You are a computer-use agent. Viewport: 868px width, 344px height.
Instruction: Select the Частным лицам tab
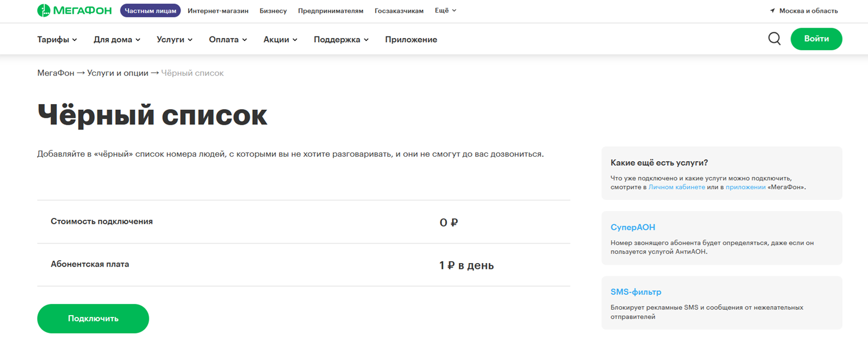click(x=150, y=10)
